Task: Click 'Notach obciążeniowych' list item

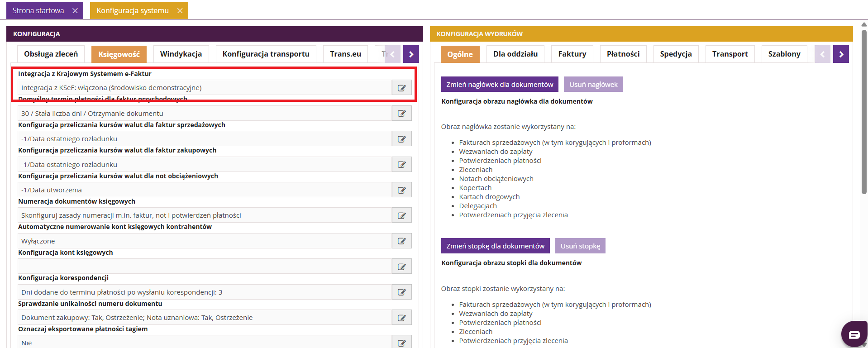Action: point(496,179)
